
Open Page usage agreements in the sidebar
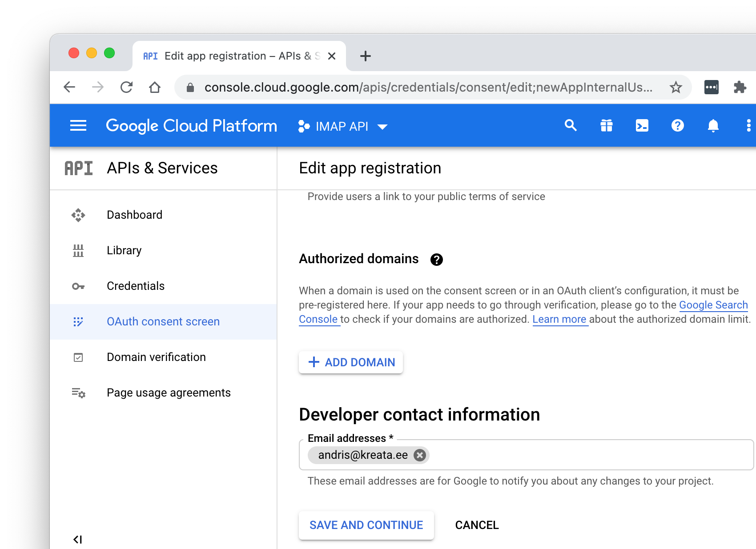pos(163,393)
